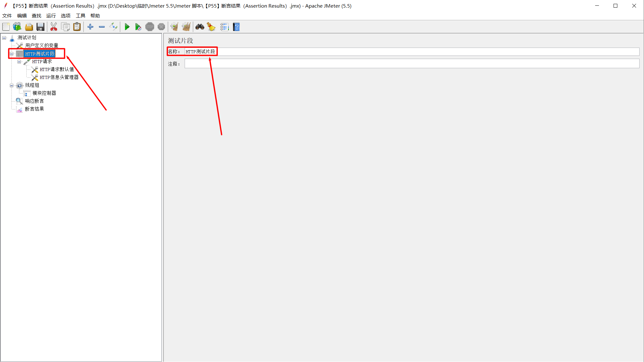Click the Cut scissors icon
The image size is (644, 362).
click(54, 27)
